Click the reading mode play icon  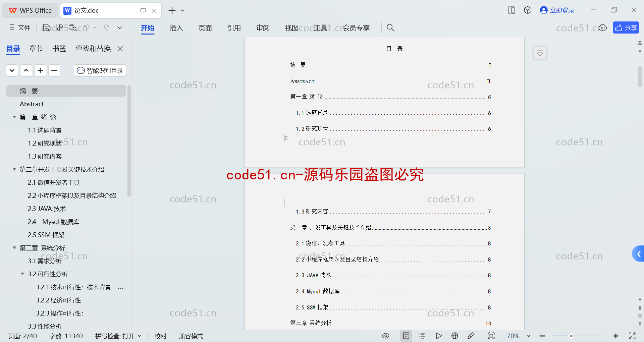(439, 336)
